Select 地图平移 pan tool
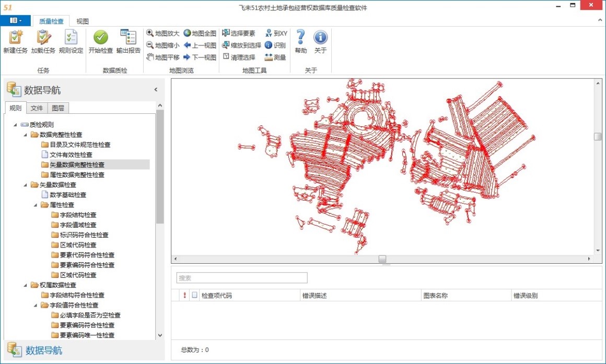This screenshot has width=606, height=364. coord(163,57)
